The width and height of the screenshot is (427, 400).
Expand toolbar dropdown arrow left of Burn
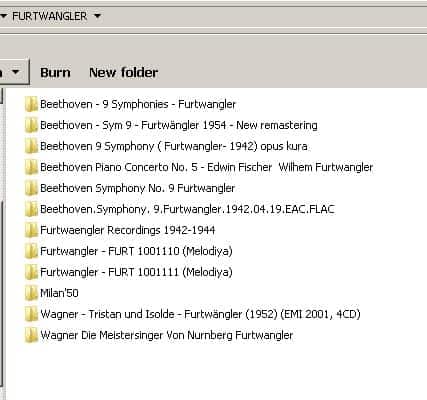point(15,72)
